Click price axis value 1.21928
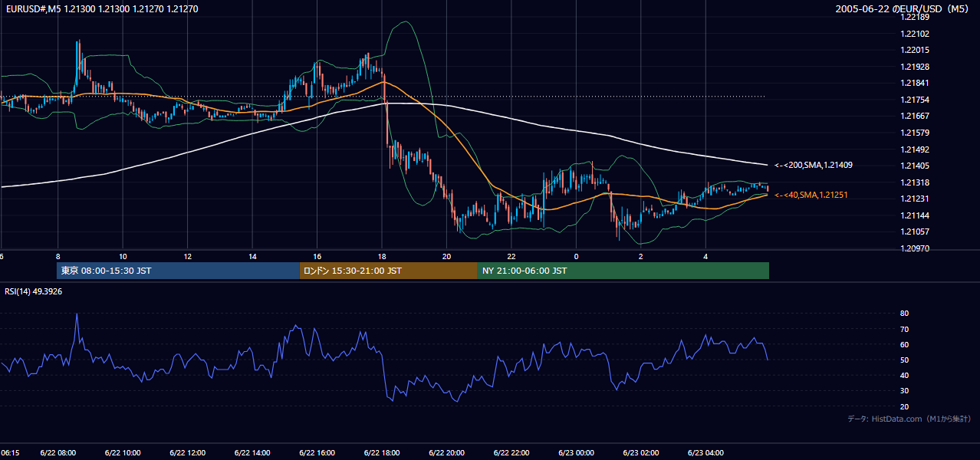Viewport: 980px width, 460px height. pos(916,67)
